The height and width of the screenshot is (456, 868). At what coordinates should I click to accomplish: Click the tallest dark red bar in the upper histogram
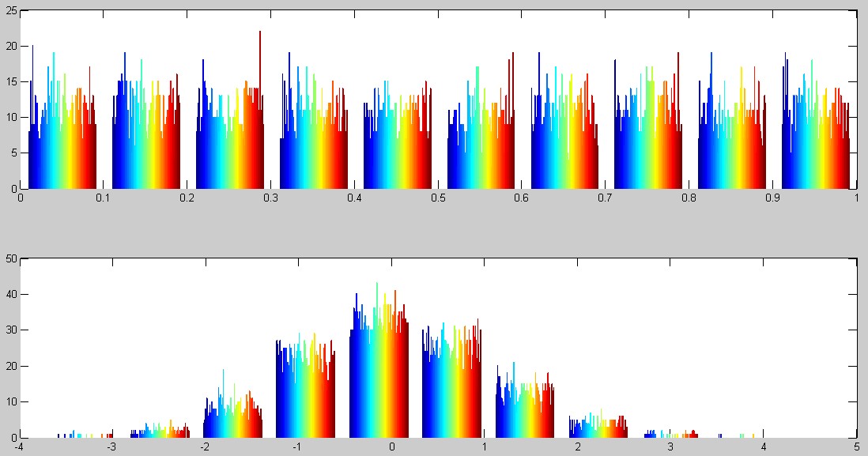tap(259, 111)
